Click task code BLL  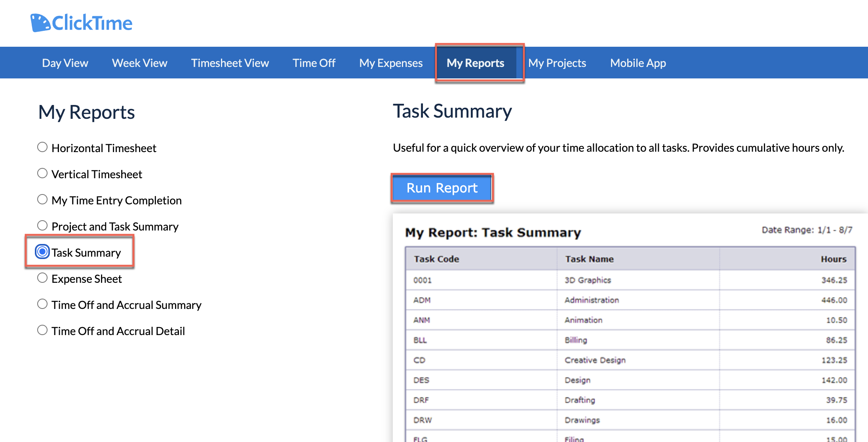coord(420,340)
